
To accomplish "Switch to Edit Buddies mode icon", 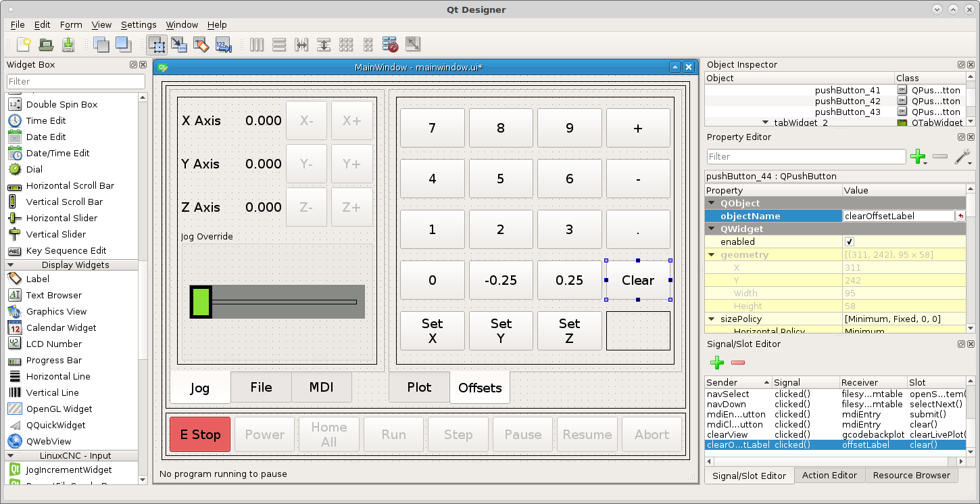I will (x=201, y=45).
